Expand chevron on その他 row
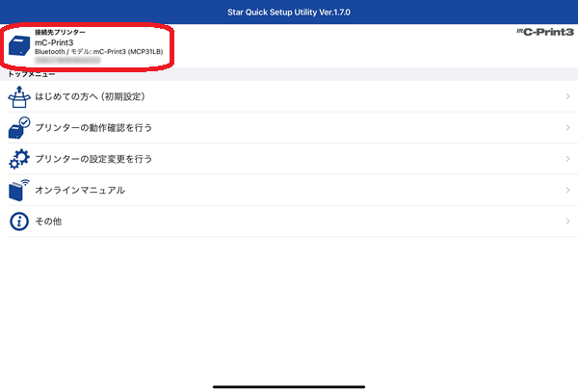 (x=567, y=222)
